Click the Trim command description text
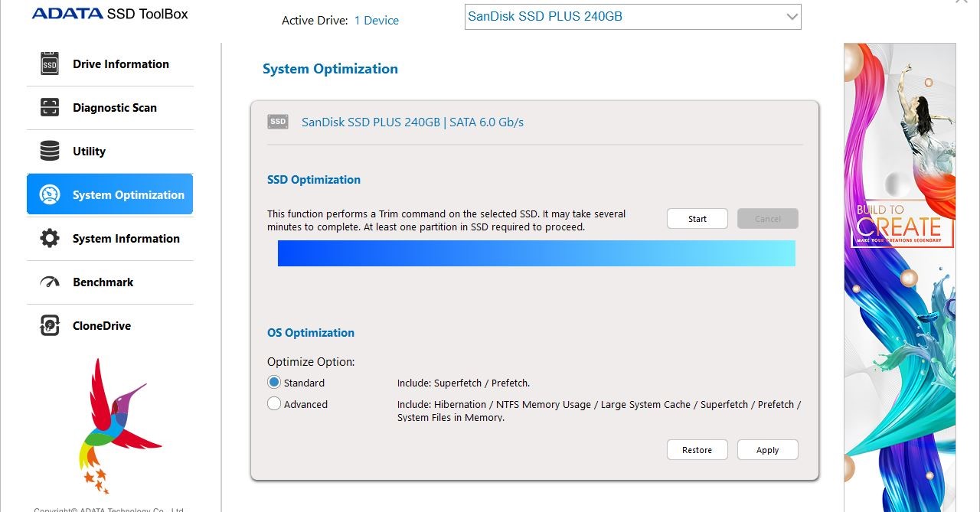Viewport: 980px width, 512px height. 446,220
